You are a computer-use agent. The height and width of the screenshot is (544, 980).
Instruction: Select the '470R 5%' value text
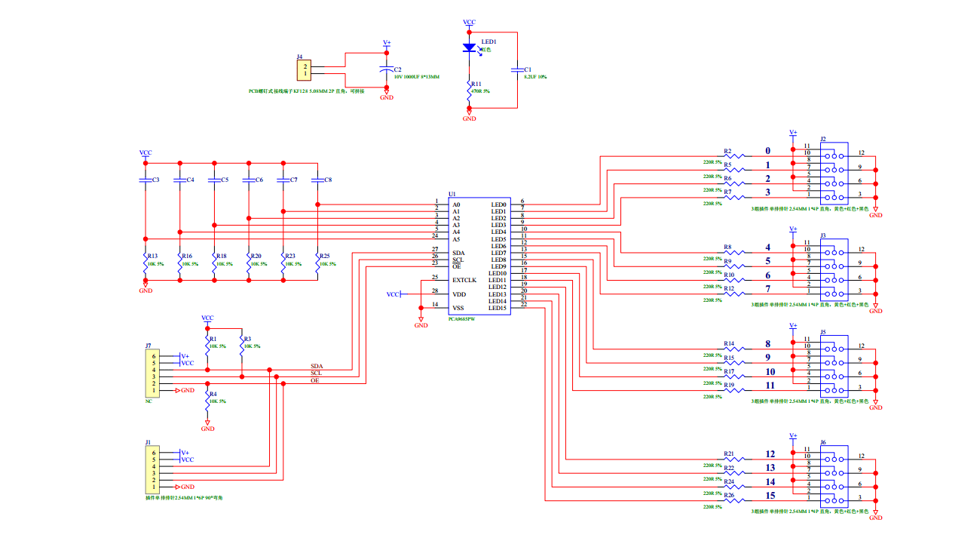[480, 91]
